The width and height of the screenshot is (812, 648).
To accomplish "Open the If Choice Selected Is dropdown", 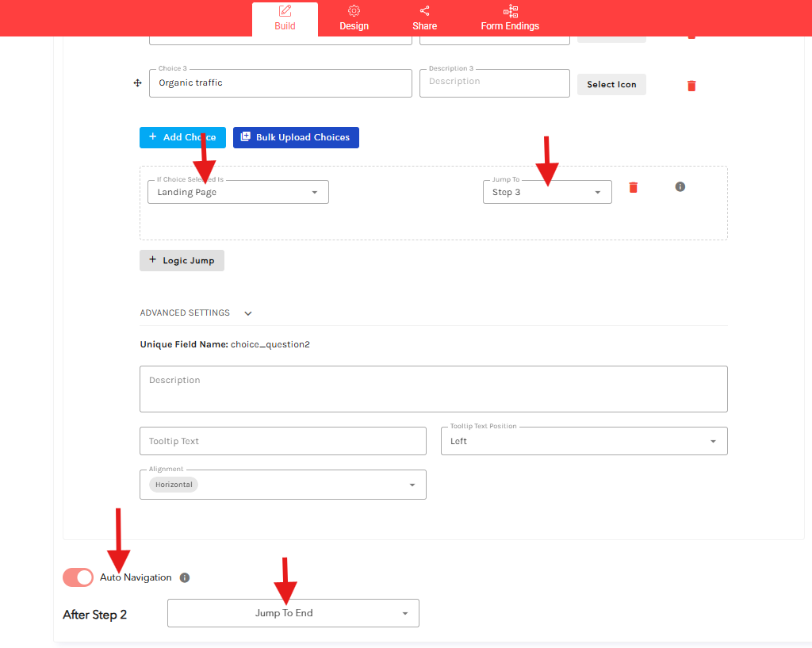I will pos(237,191).
